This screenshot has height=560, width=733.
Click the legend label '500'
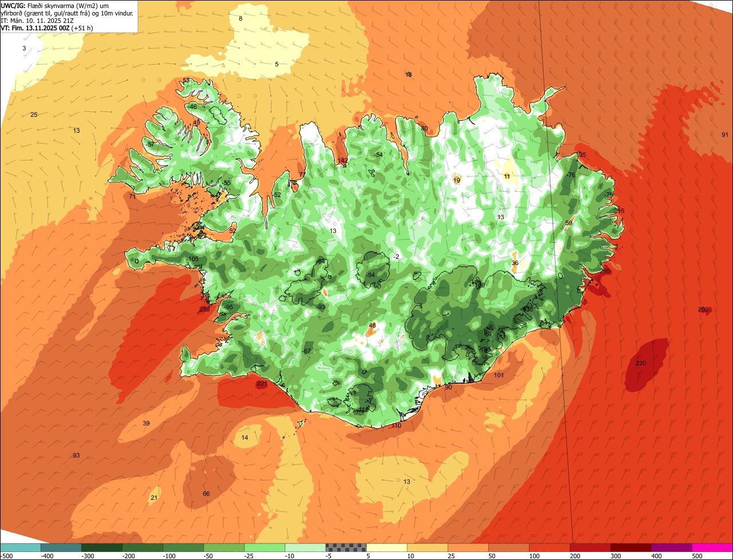click(x=697, y=555)
